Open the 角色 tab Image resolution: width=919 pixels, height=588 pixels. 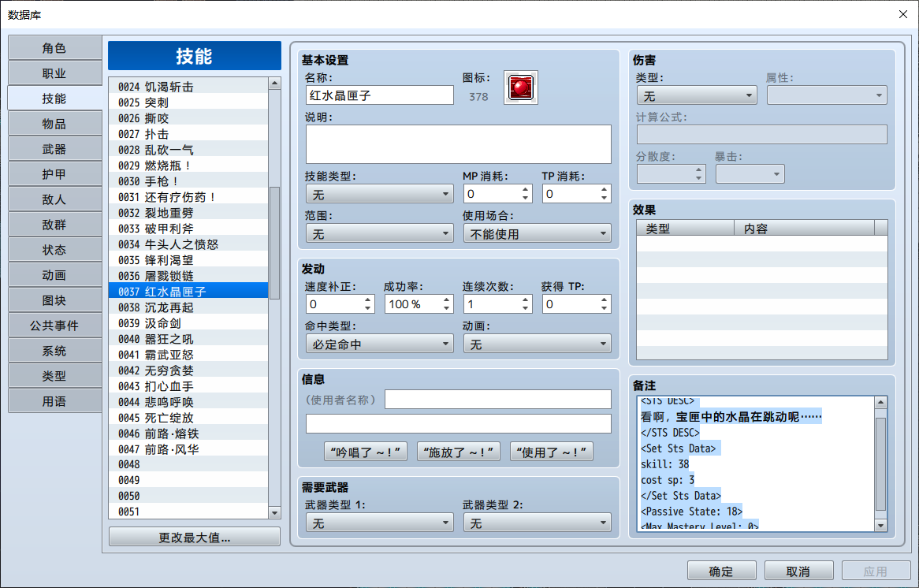point(54,48)
